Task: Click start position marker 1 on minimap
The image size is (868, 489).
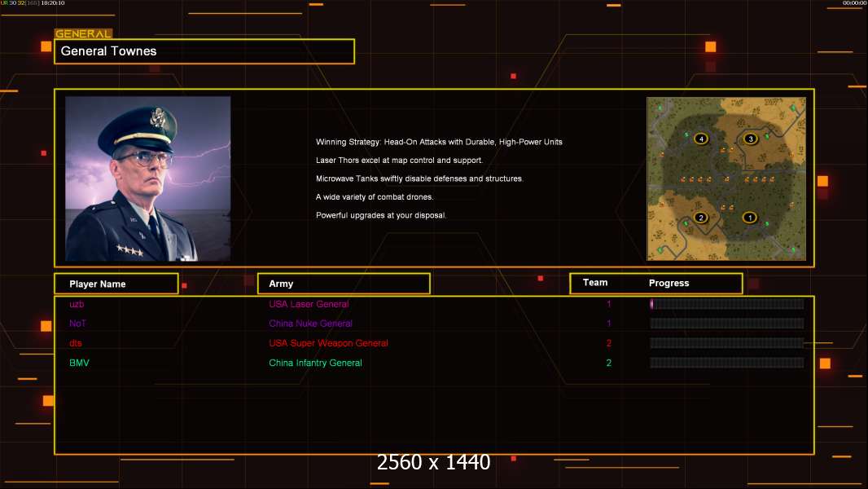Action: click(750, 218)
